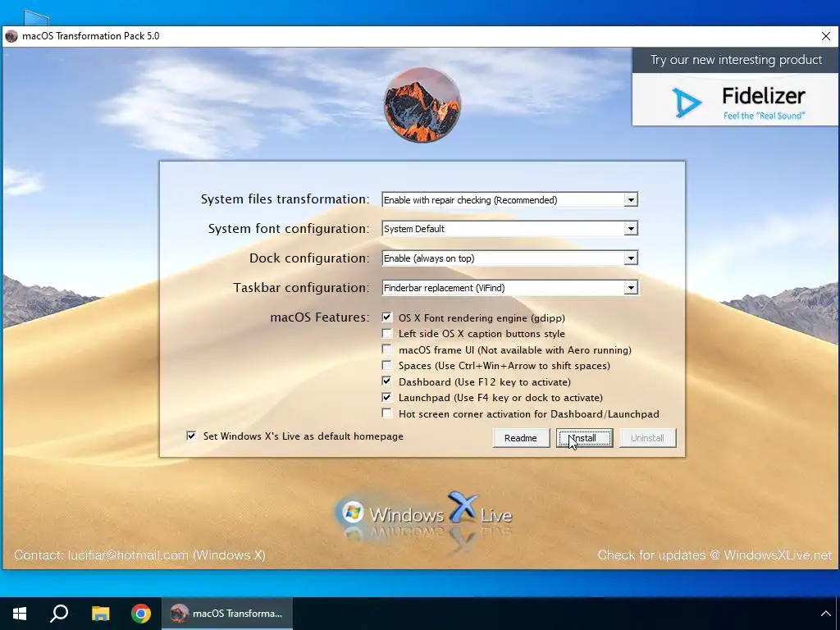Image resolution: width=840 pixels, height=630 pixels.
Task: Open System files transformation dropdown
Action: pos(509,200)
